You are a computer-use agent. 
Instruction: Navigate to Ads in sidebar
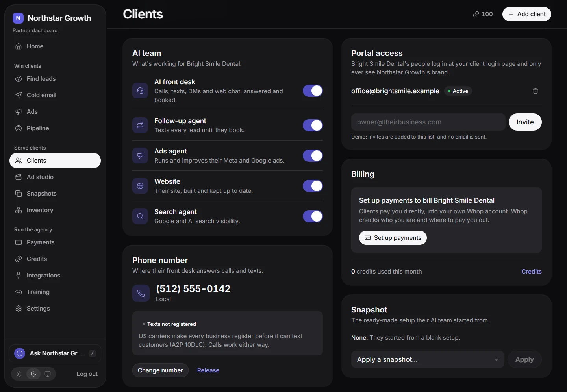tap(55, 112)
